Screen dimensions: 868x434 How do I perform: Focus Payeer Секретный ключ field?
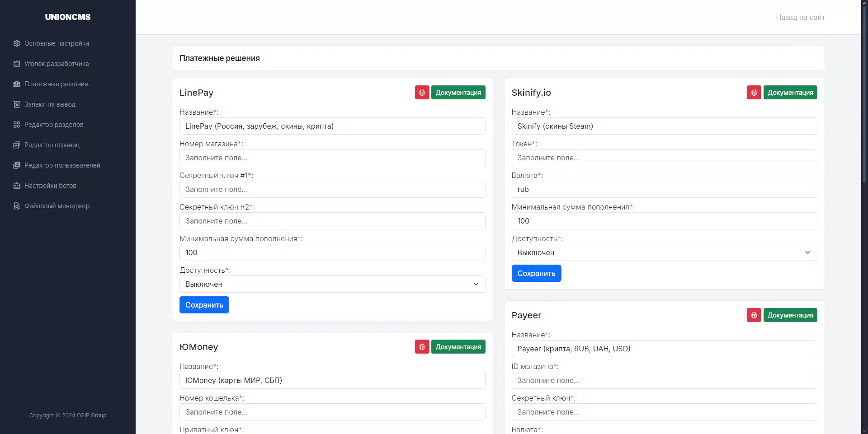664,412
